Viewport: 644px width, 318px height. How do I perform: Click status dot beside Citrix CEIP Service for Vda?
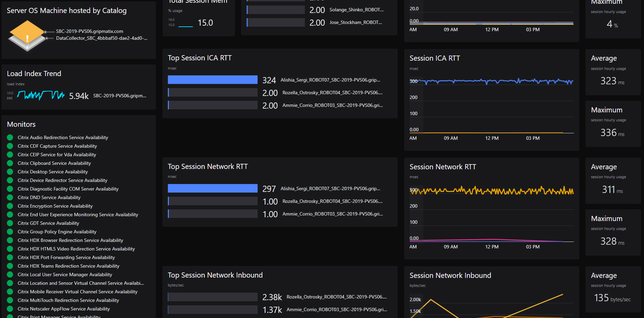(x=10, y=155)
